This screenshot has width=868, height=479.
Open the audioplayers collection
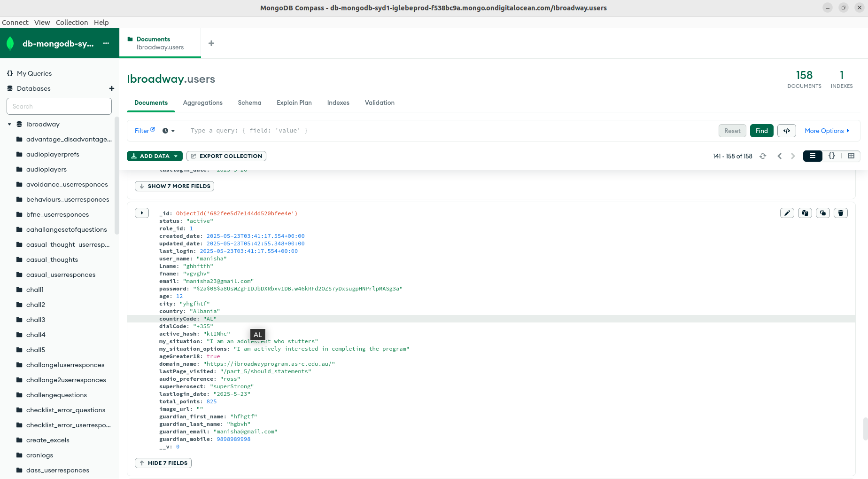46,169
